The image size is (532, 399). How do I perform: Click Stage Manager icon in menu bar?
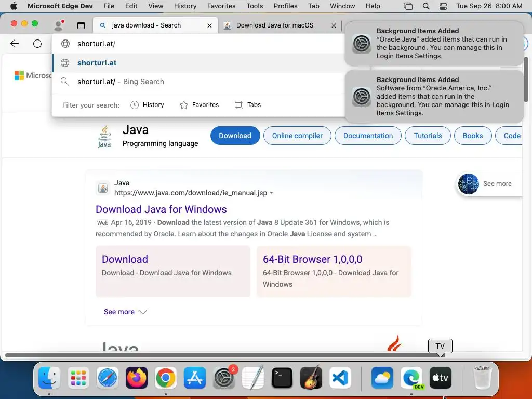[408, 6]
